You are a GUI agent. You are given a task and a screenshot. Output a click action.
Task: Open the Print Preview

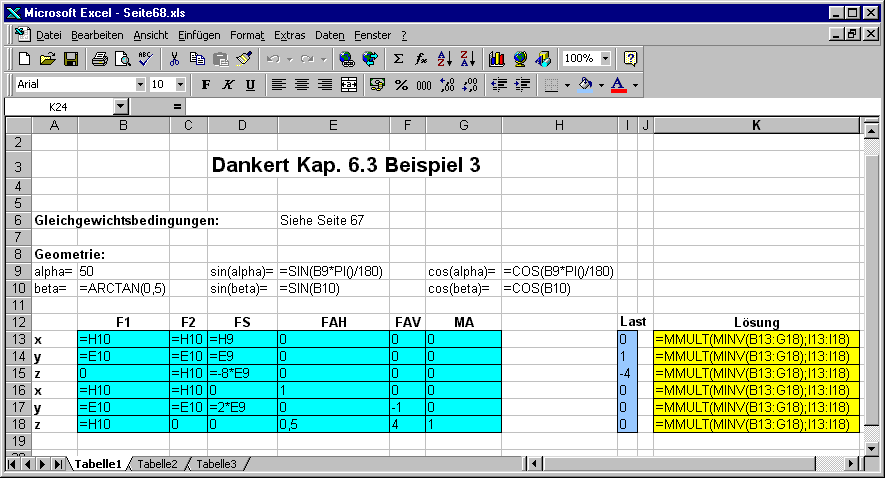(122, 59)
